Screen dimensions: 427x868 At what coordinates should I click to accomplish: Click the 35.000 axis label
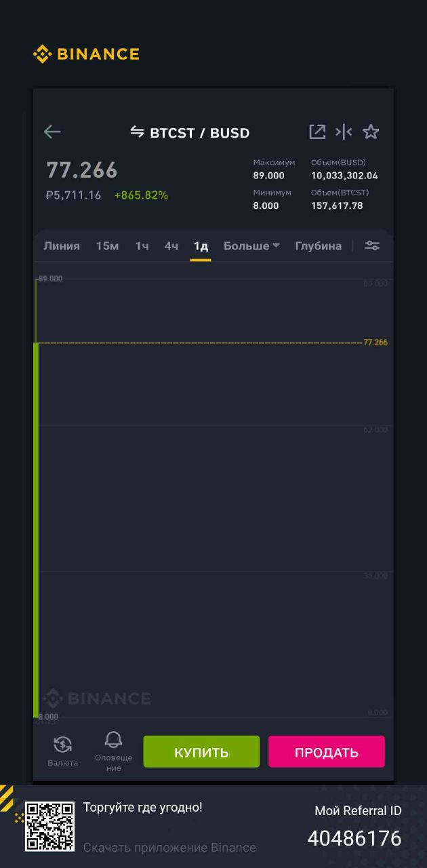[x=376, y=576]
